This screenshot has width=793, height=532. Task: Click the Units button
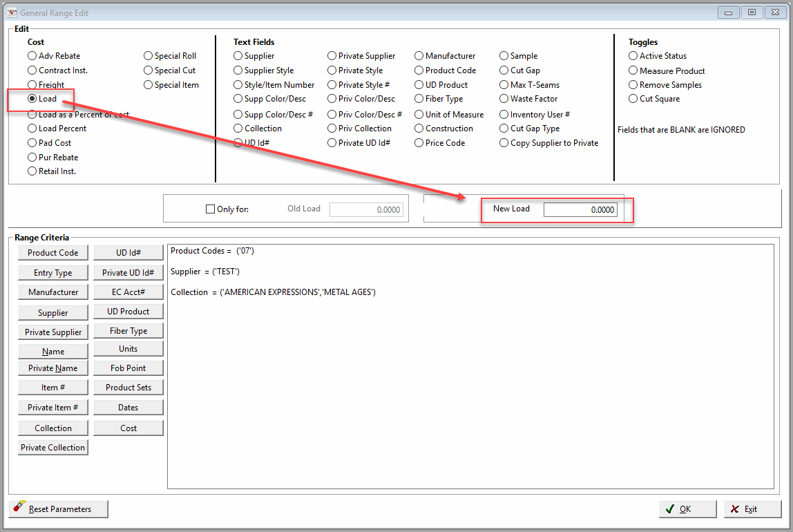128,349
